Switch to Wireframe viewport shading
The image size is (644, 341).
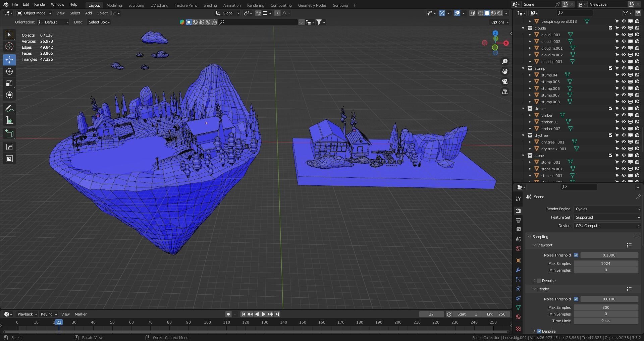(x=480, y=13)
